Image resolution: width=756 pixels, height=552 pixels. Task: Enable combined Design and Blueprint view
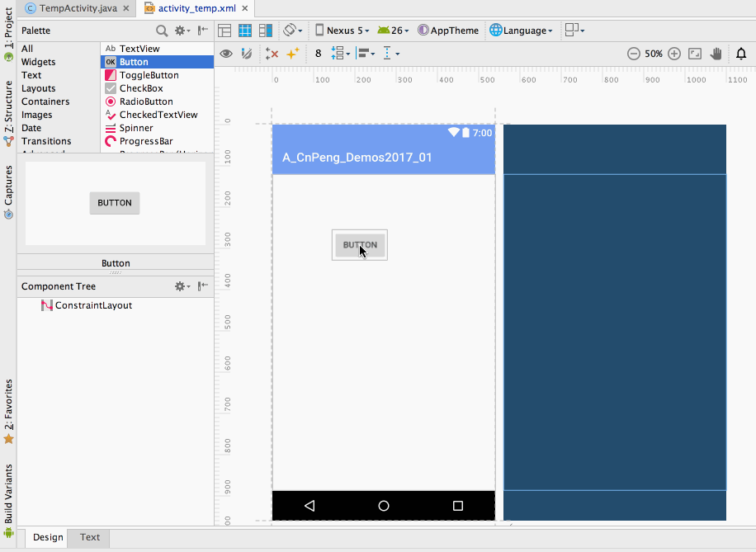click(x=264, y=30)
